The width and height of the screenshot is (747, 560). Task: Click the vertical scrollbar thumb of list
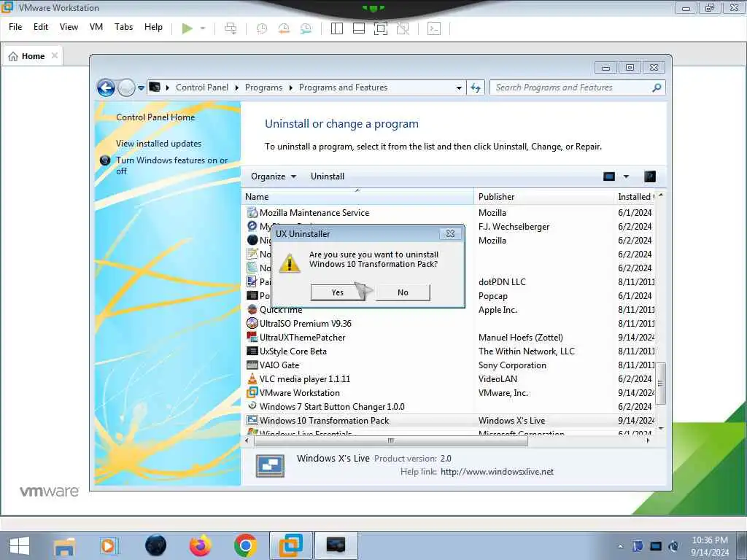(x=660, y=383)
